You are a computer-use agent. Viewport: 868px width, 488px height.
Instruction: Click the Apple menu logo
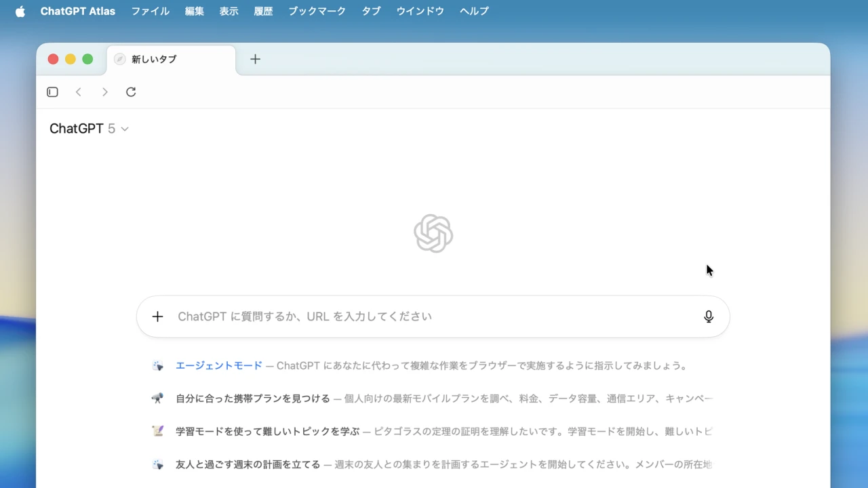(20, 12)
